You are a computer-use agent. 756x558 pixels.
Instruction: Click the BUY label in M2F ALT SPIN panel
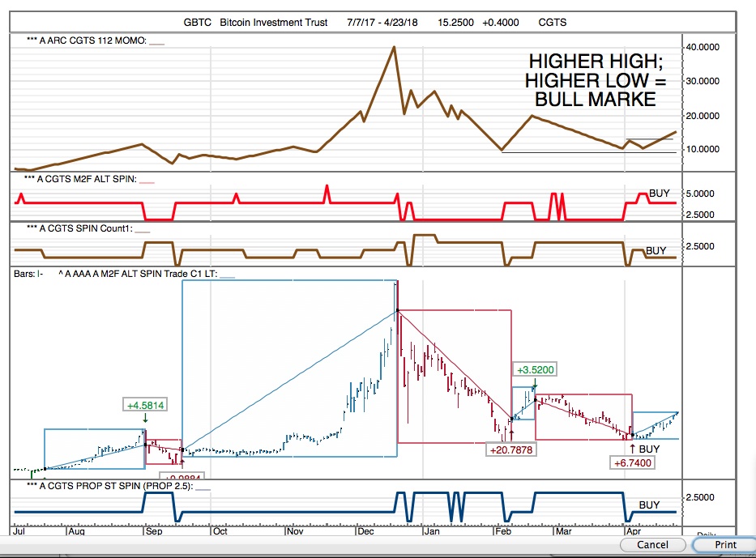click(x=659, y=194)
